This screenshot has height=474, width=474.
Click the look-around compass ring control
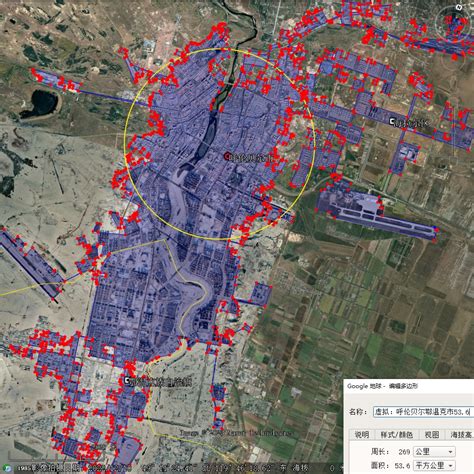coord(454,23)
